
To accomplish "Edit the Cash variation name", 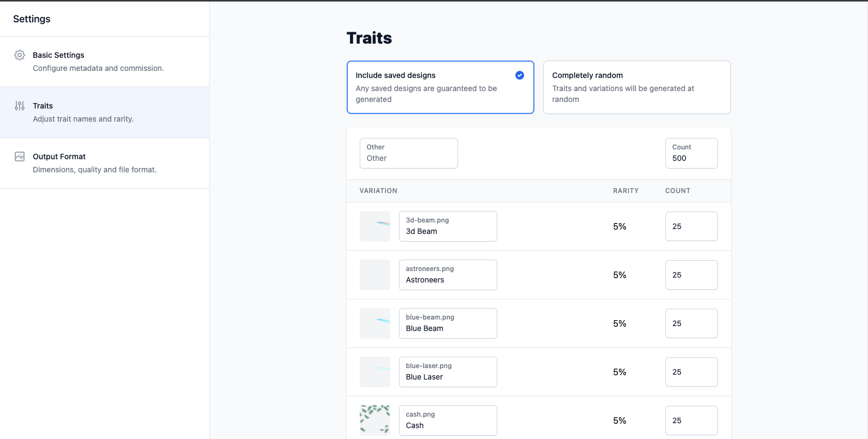I will click(x=448, y=420).
